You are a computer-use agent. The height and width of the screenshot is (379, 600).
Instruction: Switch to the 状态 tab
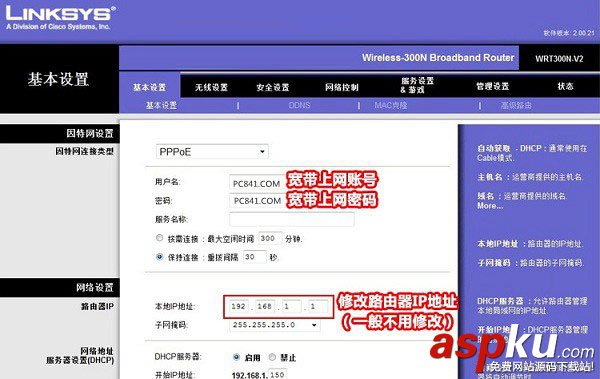(x=565, y=87)
